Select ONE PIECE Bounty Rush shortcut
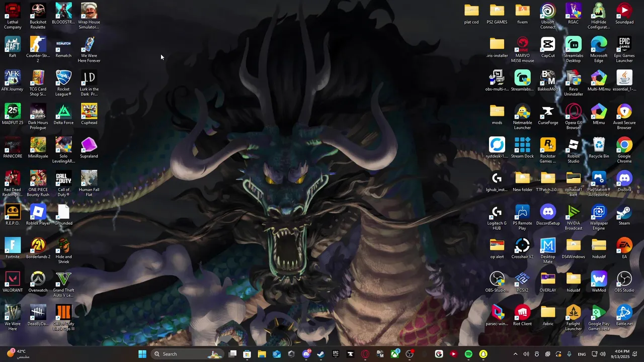This screenshot has width=644, height=362. click(38, 184)
